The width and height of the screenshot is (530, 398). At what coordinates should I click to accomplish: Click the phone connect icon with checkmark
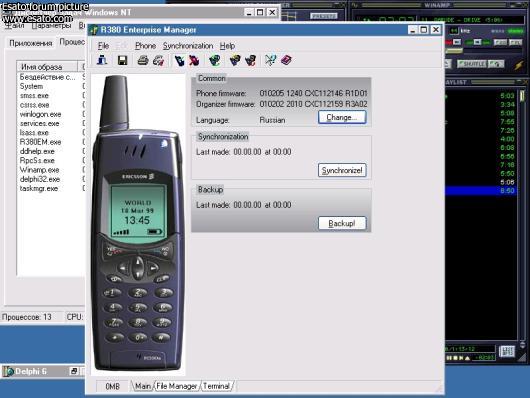179,61
